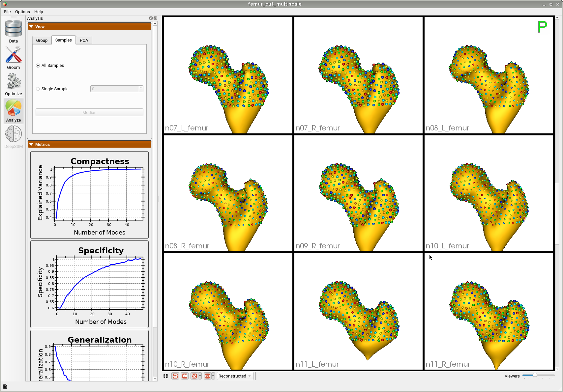
Task: Click the Analysis panel scroll-down arrow
Action: (155, 379)
